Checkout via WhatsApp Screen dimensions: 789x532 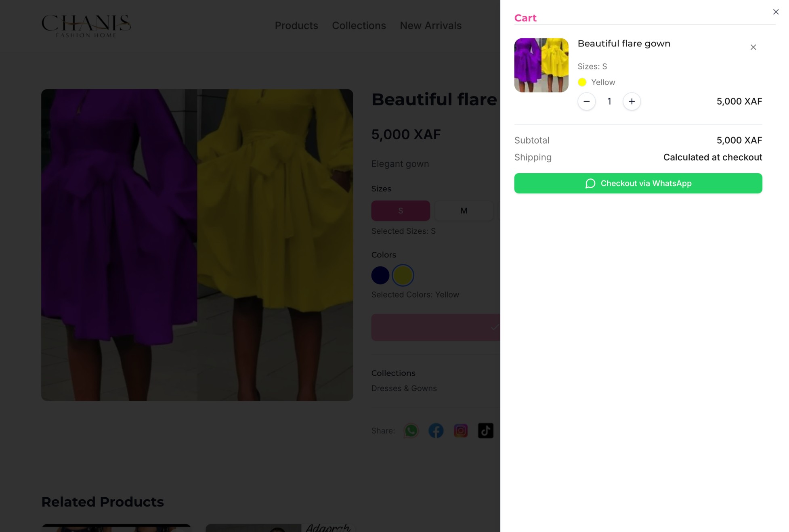point(638,183)
